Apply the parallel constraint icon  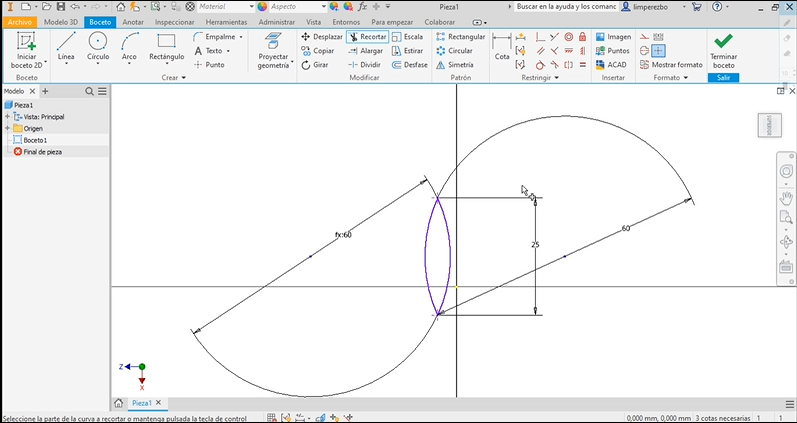click(541, 51)
